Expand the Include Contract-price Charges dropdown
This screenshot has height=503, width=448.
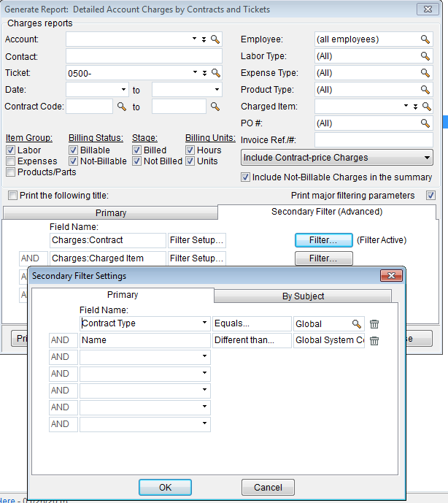click(x=427, y=158)
